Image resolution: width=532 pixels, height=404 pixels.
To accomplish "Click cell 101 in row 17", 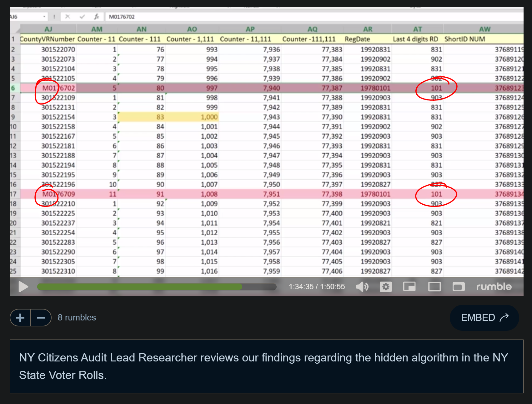I will click(417, 194).
